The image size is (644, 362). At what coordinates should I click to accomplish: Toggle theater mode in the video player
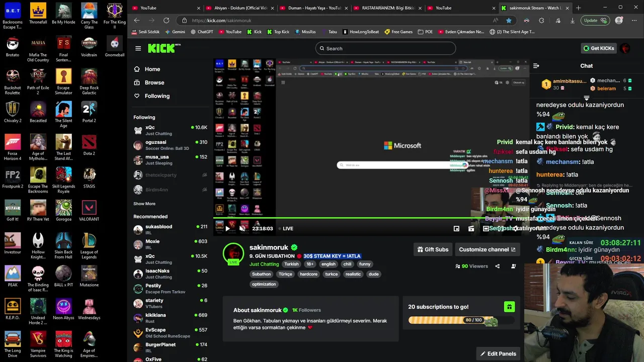(486, 228)
